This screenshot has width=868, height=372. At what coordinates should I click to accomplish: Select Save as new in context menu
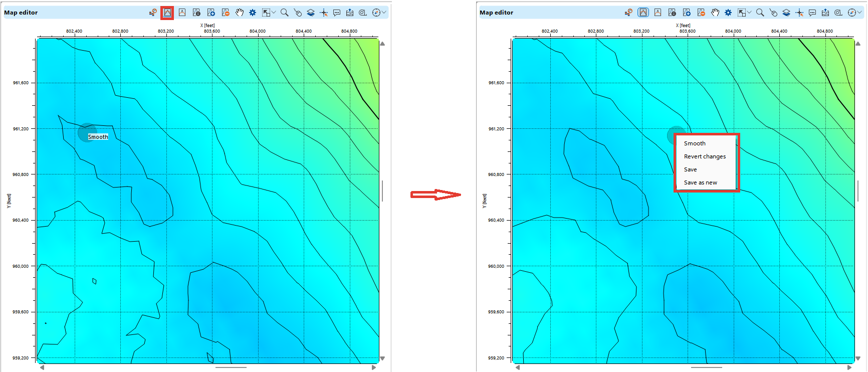(700, 182)
